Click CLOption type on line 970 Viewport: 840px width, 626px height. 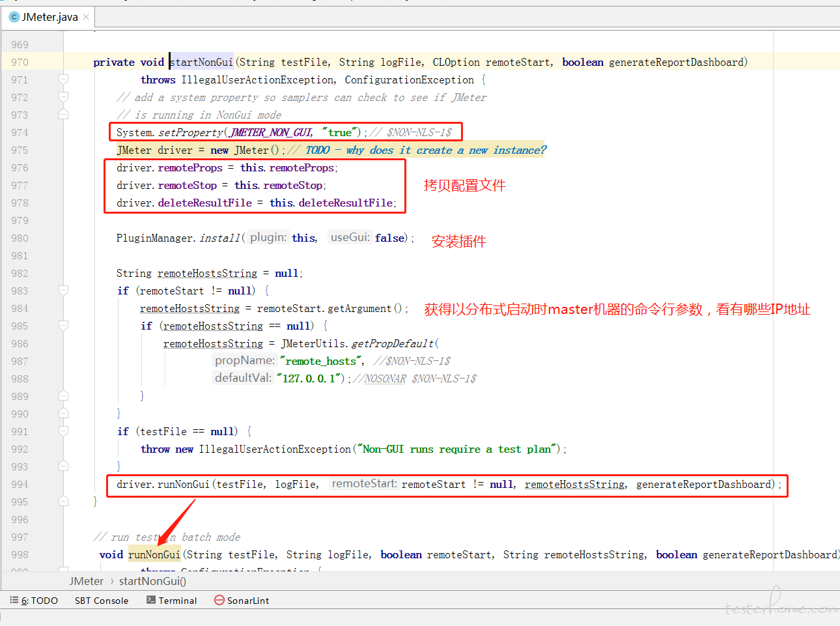pos(456,62)
